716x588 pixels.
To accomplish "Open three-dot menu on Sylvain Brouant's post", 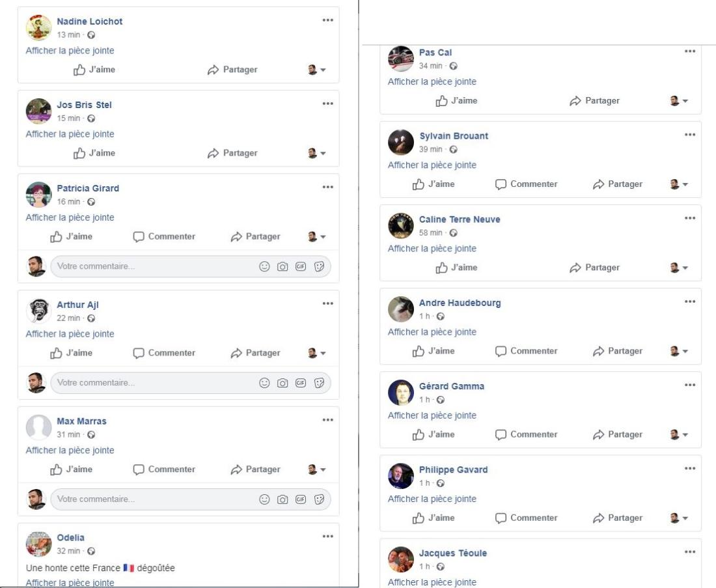I will (690, 134).
